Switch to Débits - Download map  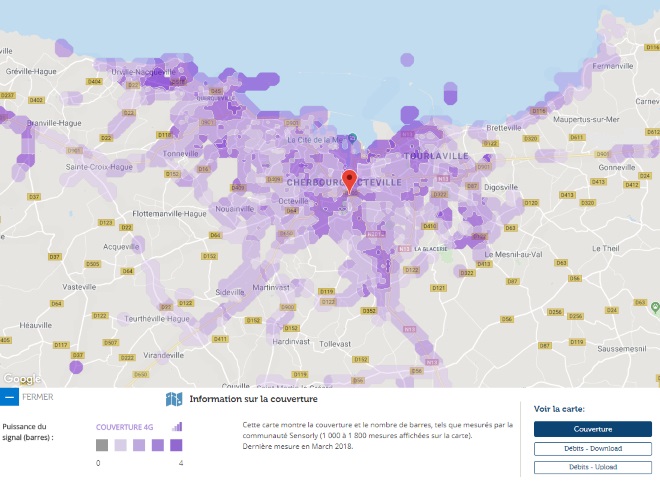pyautogui.click(x=592, y=448)
